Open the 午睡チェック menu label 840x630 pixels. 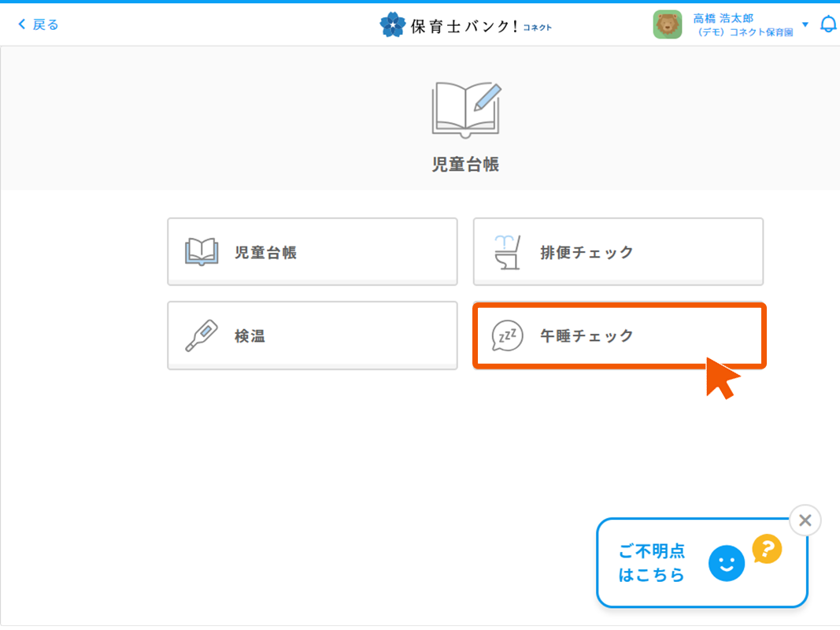[x=587, y=336]
